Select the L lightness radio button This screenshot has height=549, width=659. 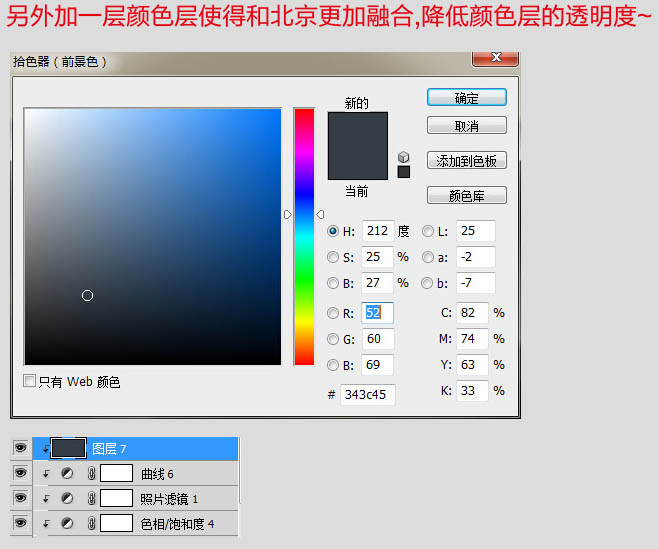point(428,231)
